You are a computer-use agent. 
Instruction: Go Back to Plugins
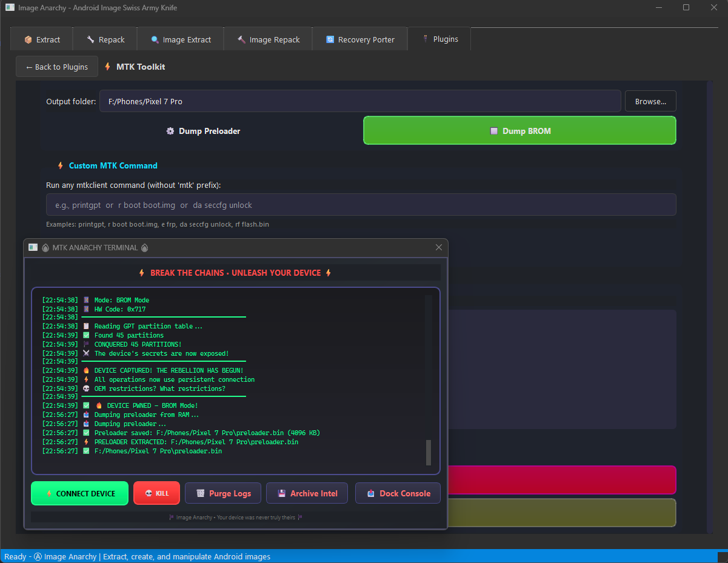click(56, 67)
